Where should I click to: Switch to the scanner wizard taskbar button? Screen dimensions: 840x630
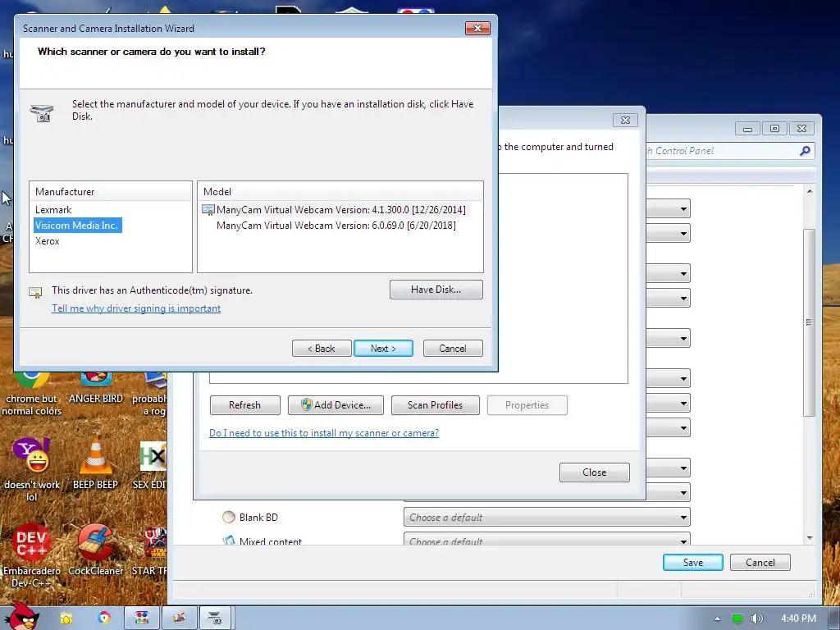216,619
